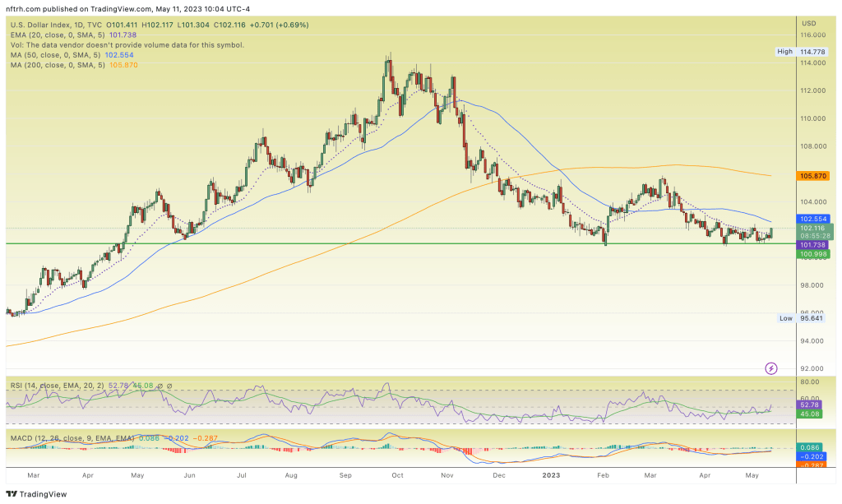Click the purple 101.738 price axis label
842x504 pixels.
click(x=812, y=245)
